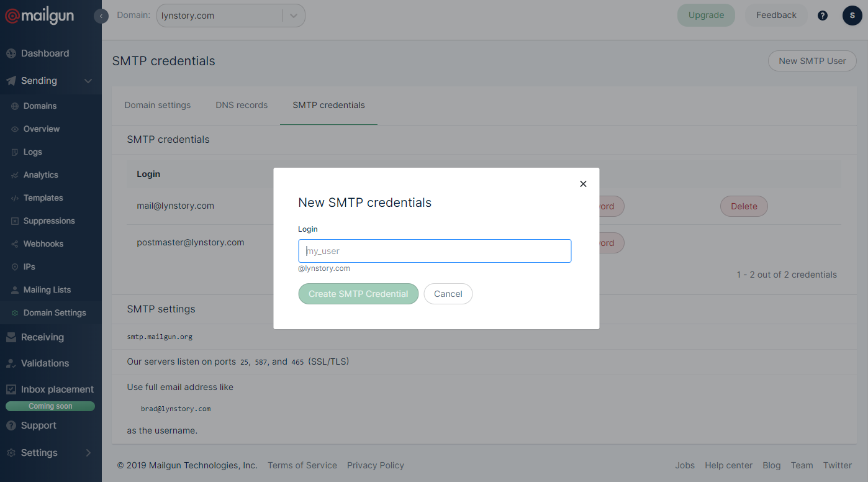Click the Webhooks share icon
Image resolution: width=868 pixels, height=482 pixels.
click(x=15, y=244)
